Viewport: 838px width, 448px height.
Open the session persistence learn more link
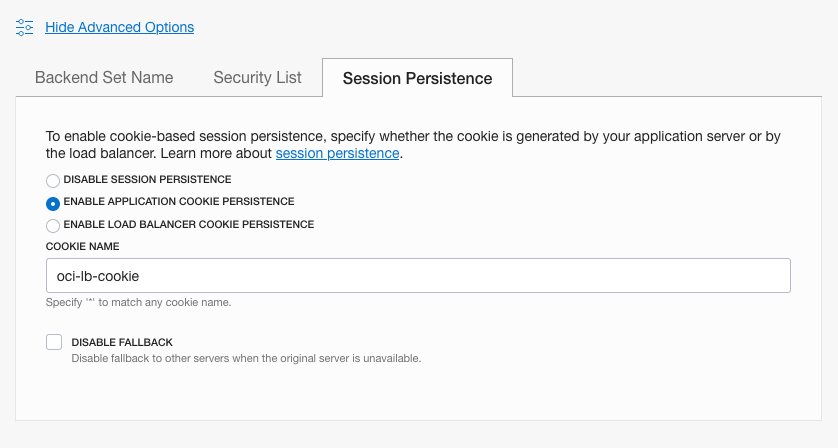pos(337,153)
